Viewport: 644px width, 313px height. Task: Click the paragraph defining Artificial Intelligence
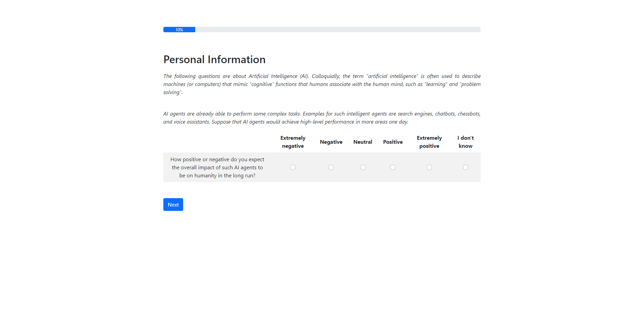pyautogui.click(x=322, y=84)
